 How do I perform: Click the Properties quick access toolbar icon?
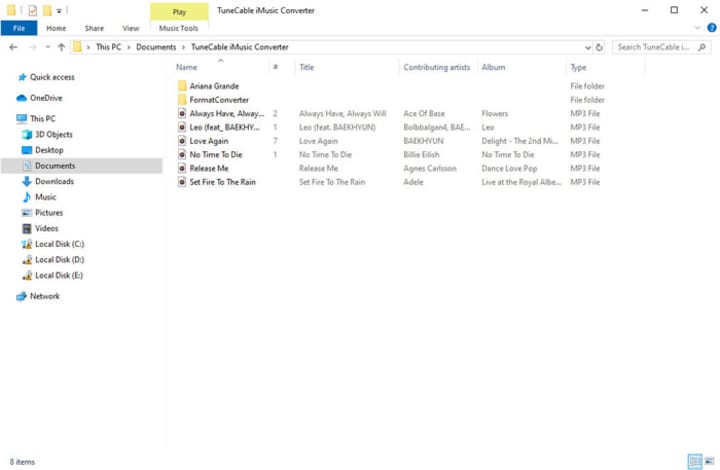point(33,10)
